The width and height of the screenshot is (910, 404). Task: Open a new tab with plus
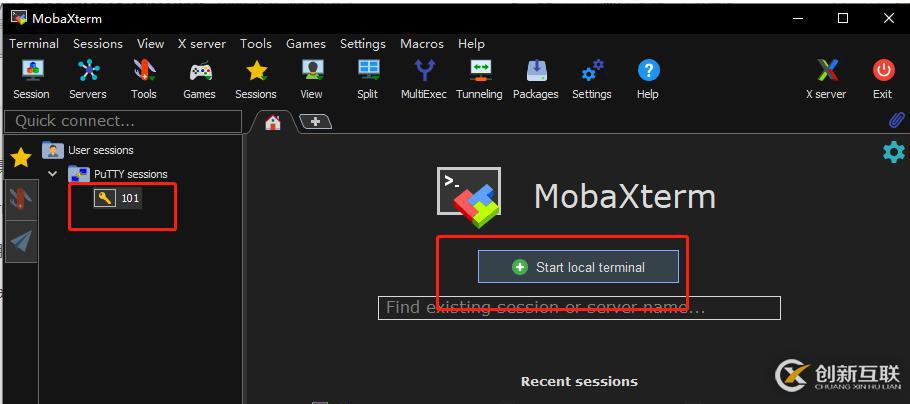tap(315, 122)
